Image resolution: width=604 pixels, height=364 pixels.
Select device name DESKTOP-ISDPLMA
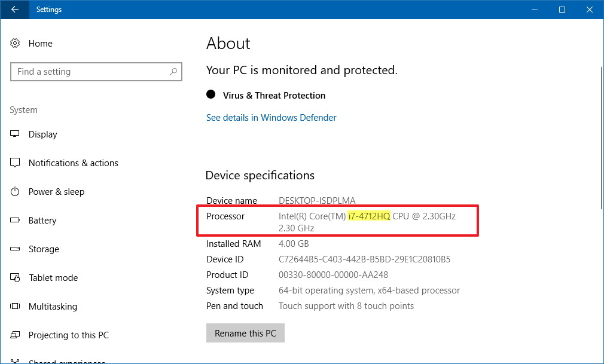(x=317, y=201)
